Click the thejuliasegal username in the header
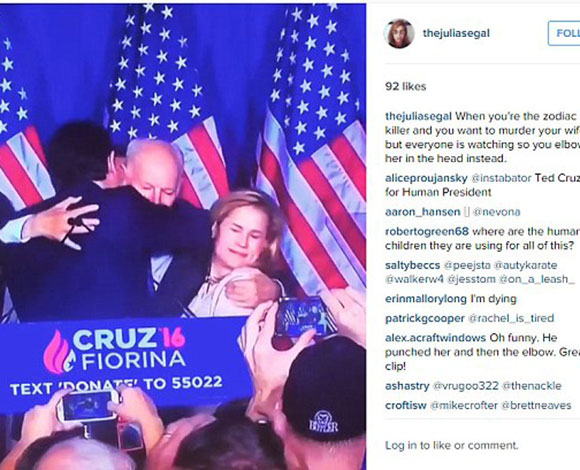 [x=456, y=33]
